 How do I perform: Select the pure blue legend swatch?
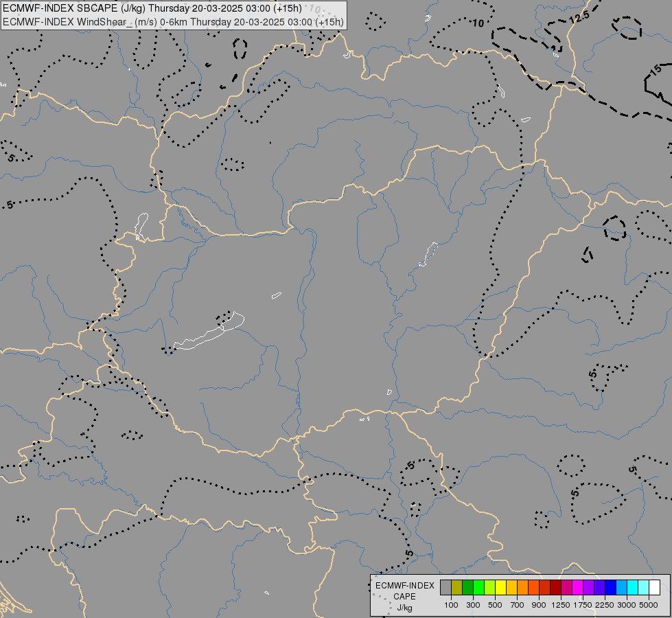click(611, 588)
